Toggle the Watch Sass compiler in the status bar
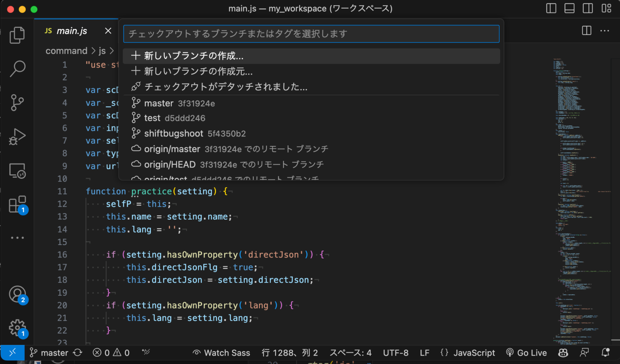The width and height of the screenshot is (620, 364). tap(221, 352)
